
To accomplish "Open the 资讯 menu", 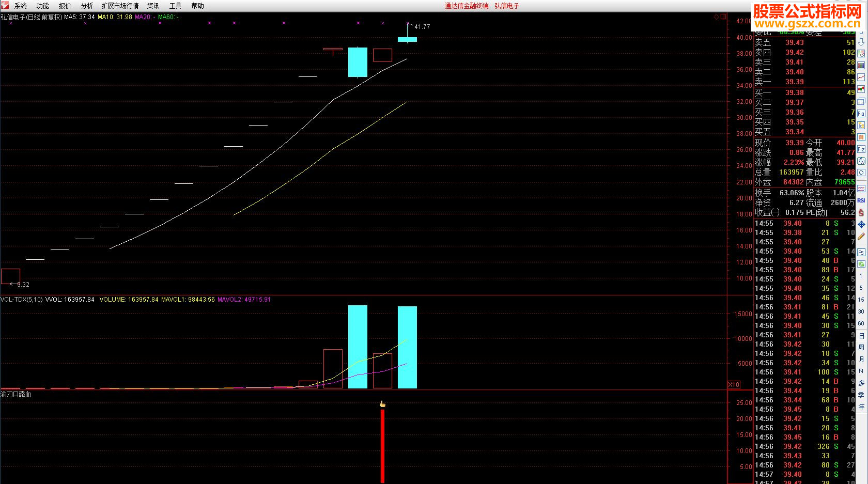I will pos(153,6).
